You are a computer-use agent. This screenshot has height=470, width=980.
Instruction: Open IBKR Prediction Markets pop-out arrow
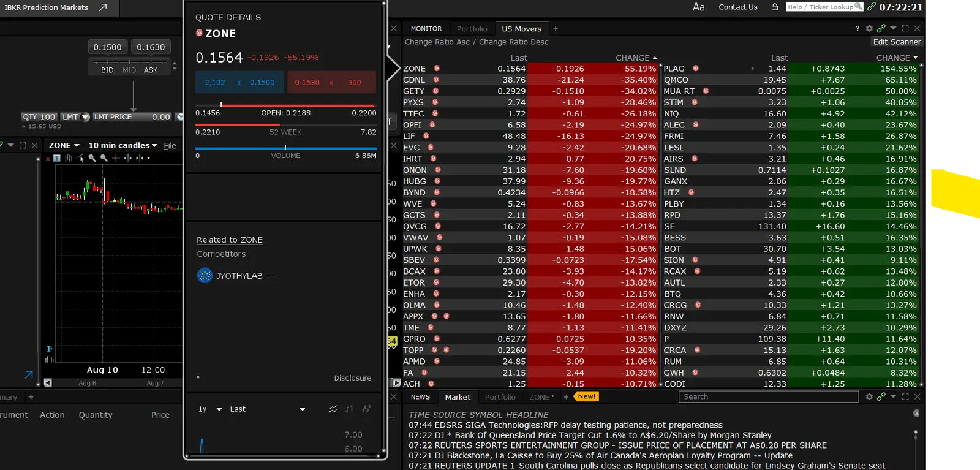(103, 7)
